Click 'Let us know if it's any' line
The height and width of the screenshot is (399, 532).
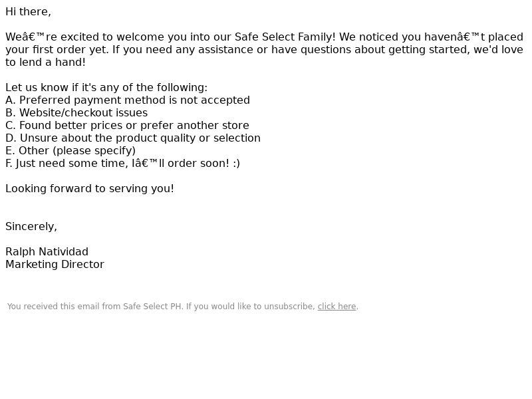point(106,88)
